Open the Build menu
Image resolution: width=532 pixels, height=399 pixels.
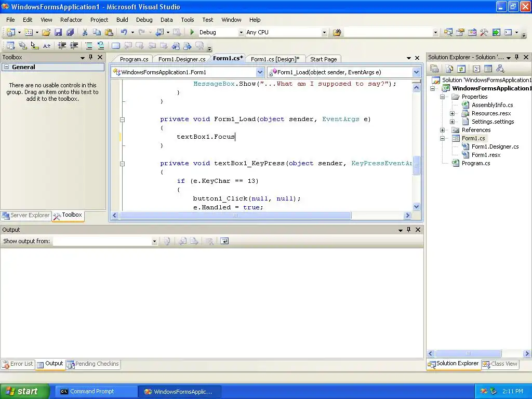[122, 20]
